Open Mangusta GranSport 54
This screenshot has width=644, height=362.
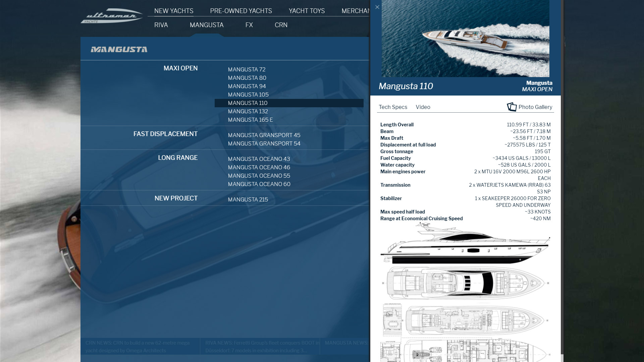(264, 143)
